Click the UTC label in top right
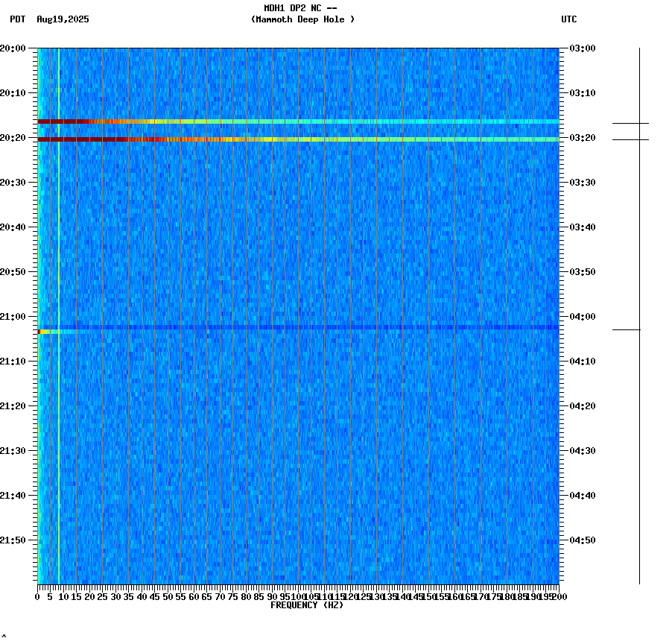 point(570,20)
